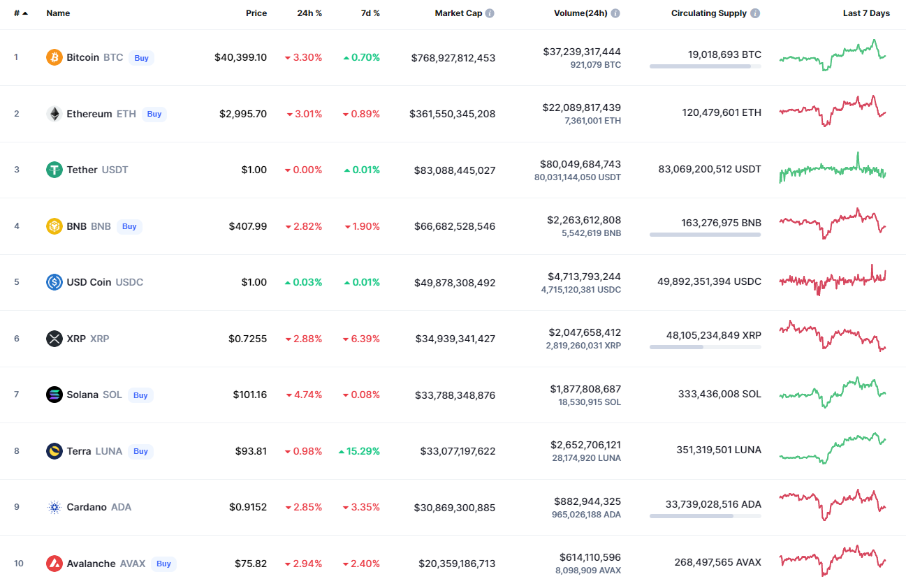Open Terra's last 7 days sparkline chart

[x=833, y=447]
